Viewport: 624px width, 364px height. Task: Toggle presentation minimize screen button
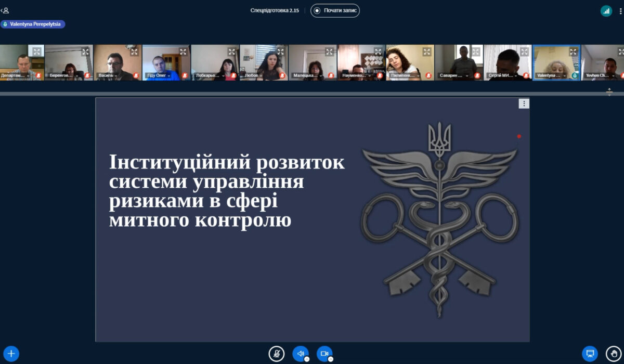tap(590, 354)
